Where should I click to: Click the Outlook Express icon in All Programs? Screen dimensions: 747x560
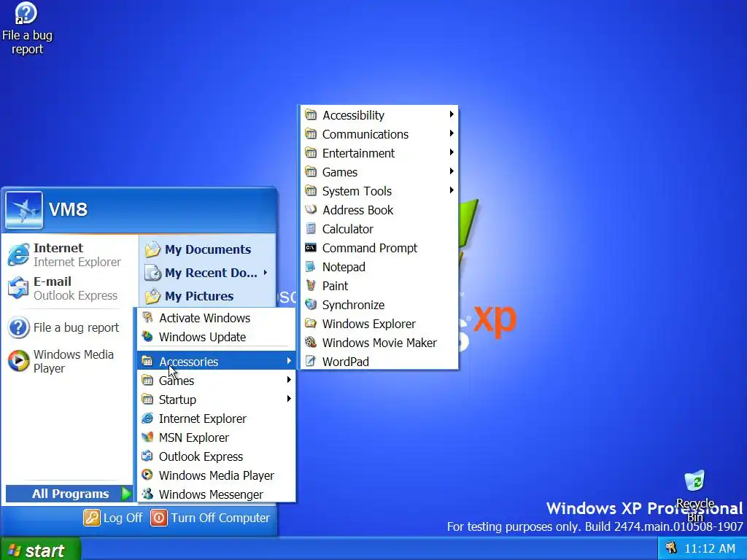click(147, 456)
